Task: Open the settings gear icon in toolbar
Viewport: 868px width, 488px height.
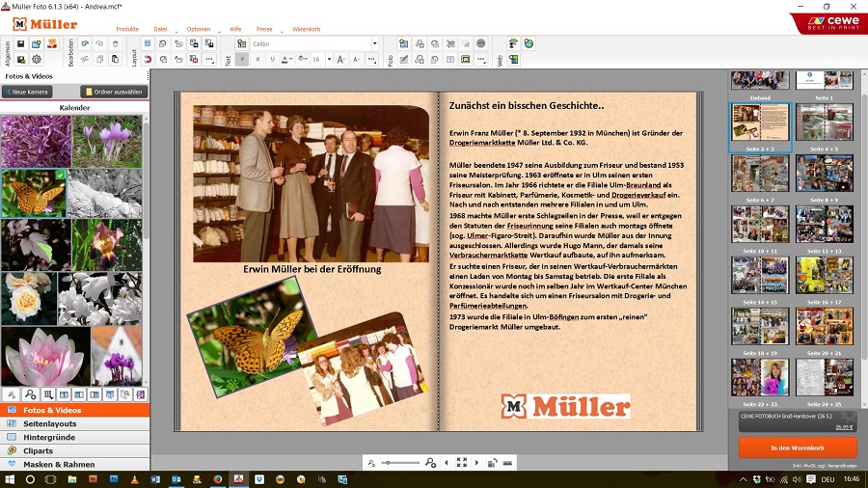Action: pyautogui.click(x=37, y=60)
